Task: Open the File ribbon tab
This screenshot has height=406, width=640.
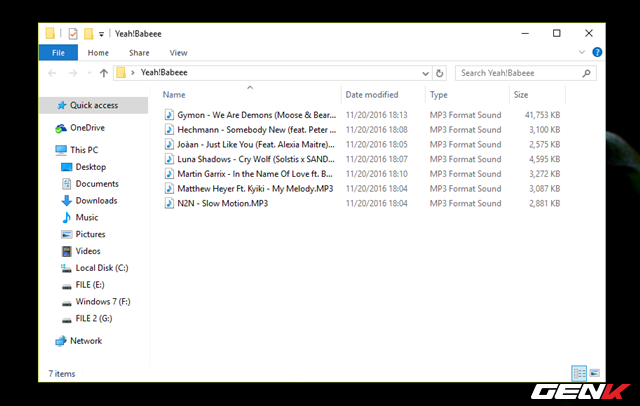Action: click(58, 53)
